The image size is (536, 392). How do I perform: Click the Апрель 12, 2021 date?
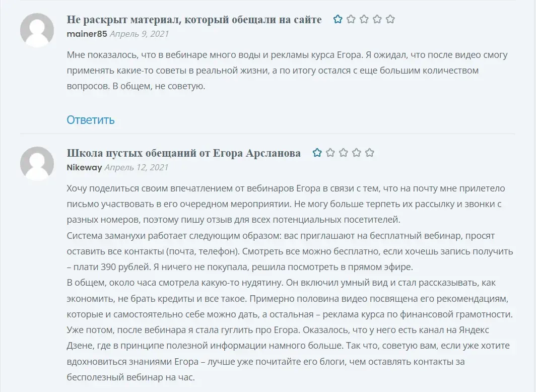137,167
